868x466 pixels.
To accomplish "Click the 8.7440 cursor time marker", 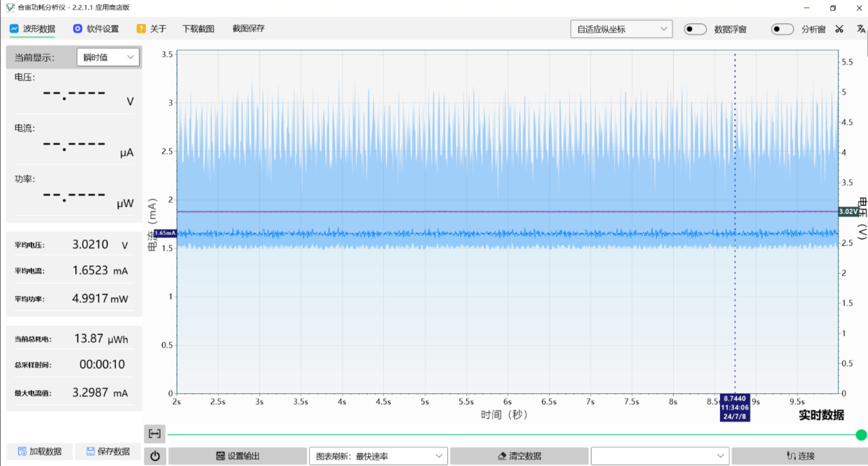I will [x=735, y=408].
